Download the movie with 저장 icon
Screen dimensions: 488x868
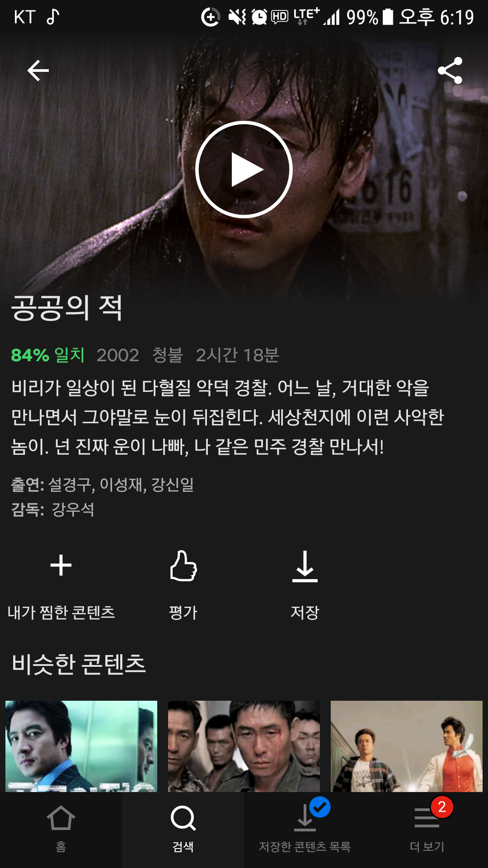[x=305, y=566]
